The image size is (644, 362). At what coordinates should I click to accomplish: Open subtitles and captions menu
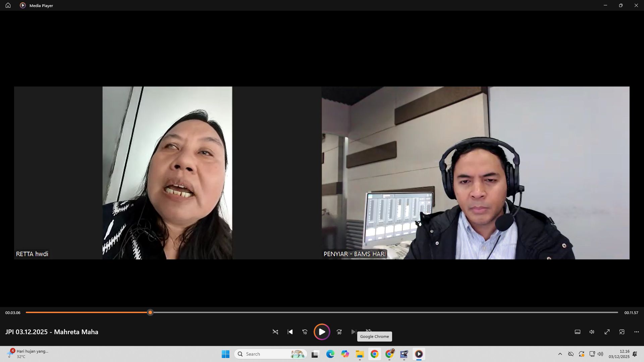pos(578,332)
